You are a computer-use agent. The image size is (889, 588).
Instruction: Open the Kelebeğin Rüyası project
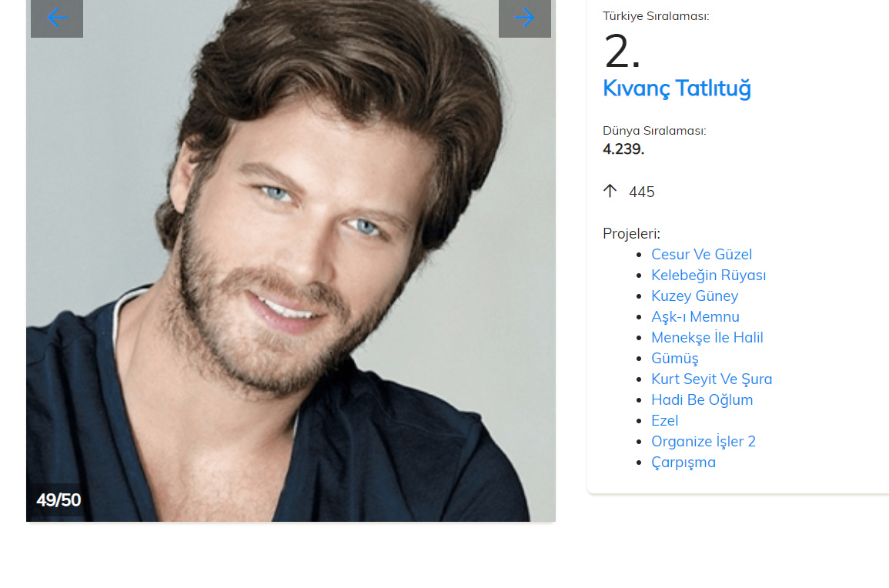[x=708, y=276]
